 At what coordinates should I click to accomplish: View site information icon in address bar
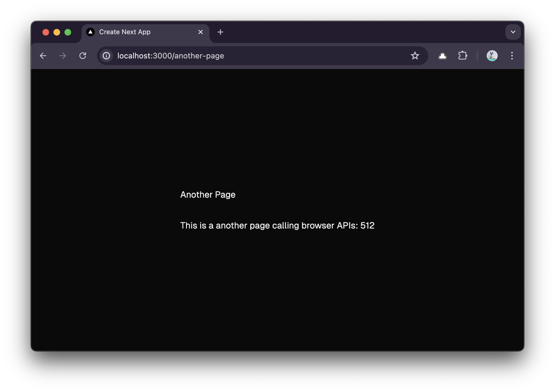click(106, 56)
